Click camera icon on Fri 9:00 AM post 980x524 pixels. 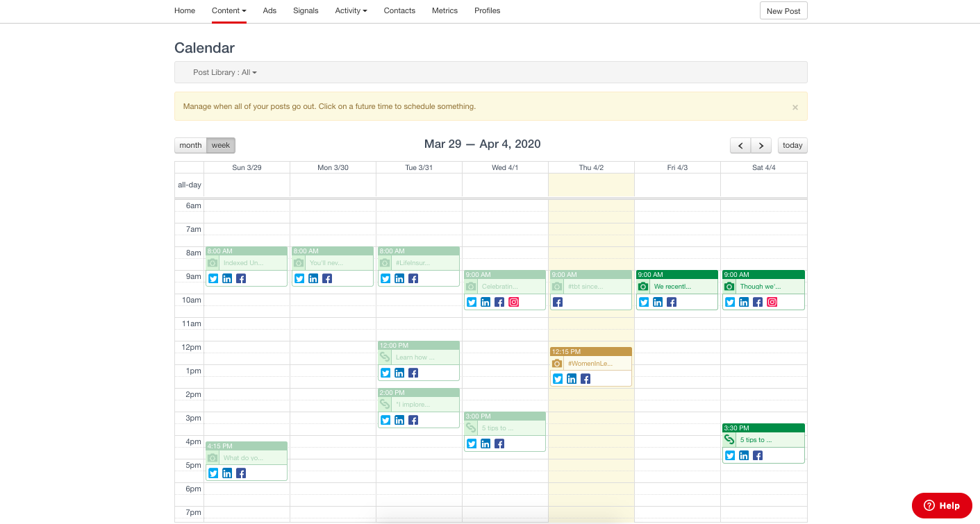643,287
